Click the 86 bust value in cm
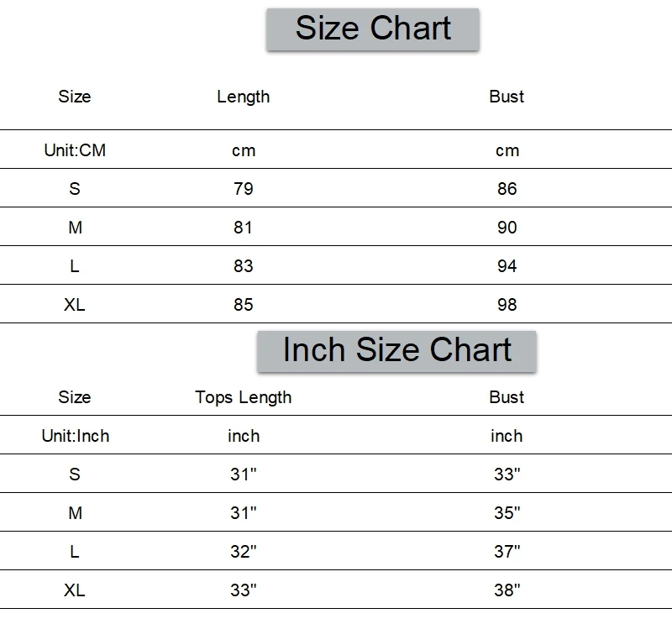The image size is (672, 624). [x=507, y=189]
